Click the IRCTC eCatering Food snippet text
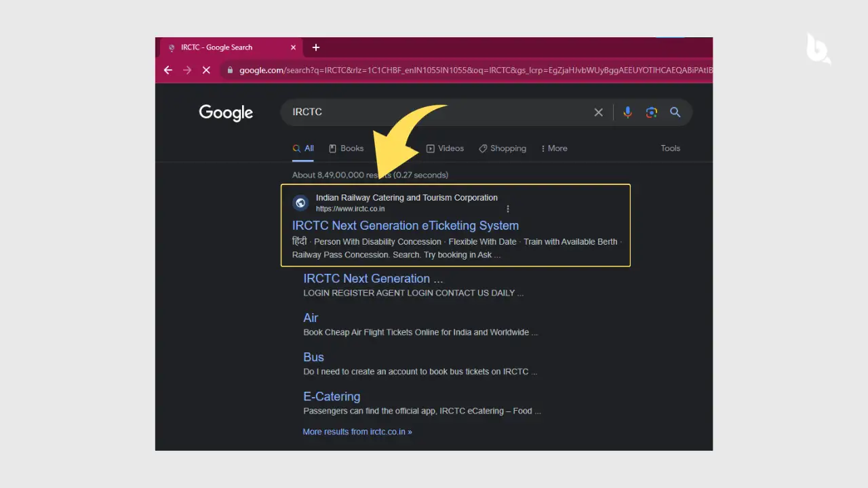The height and width of the screenshot is (488, 868). point(422,411)
